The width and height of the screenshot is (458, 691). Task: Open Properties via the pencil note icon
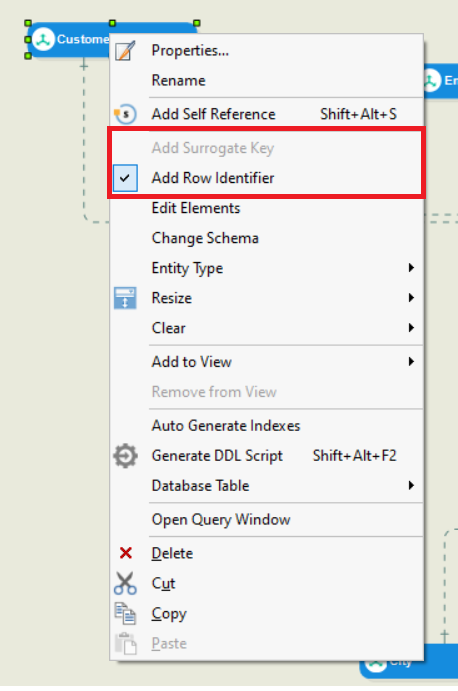coord(125,51)
